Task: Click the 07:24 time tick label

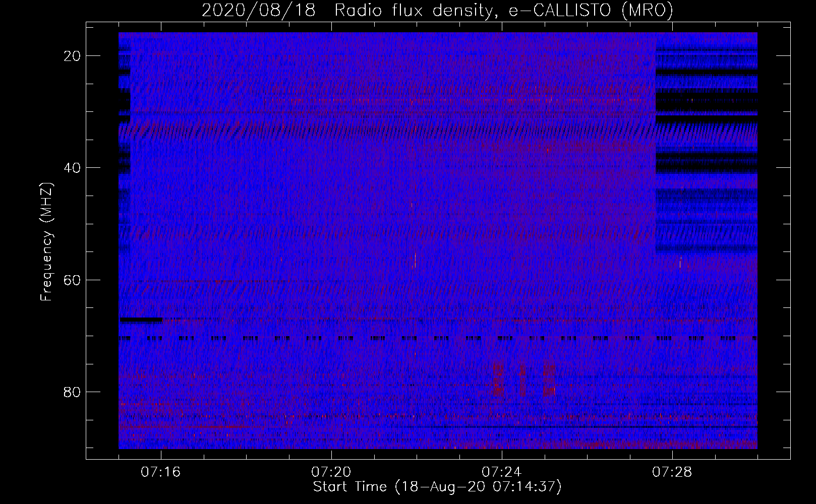Action: (502, 472)
